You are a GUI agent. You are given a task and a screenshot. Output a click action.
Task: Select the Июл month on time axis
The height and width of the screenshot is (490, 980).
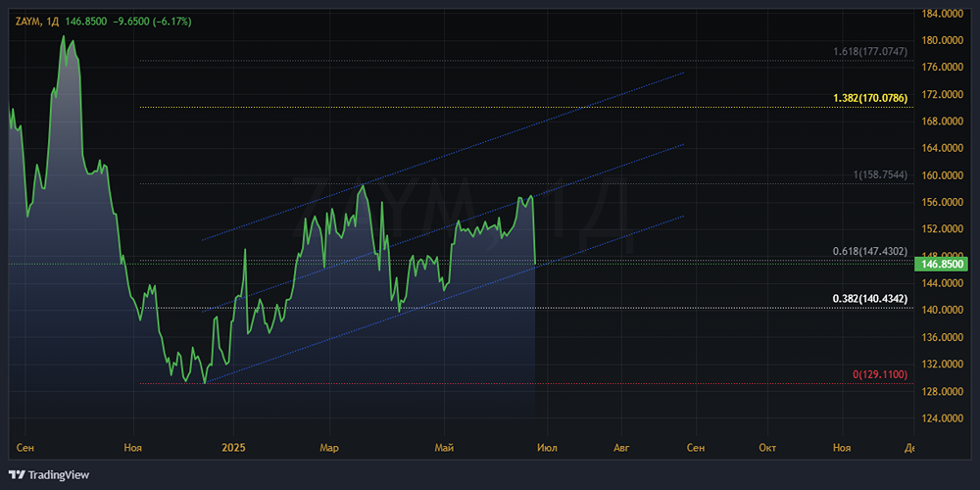coord(547,448)
